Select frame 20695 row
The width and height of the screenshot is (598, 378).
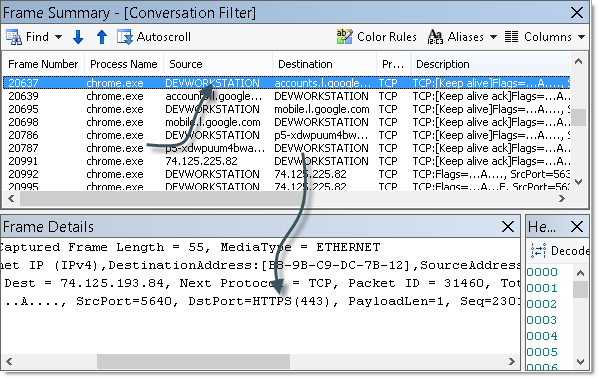click(x=287, y=109)
